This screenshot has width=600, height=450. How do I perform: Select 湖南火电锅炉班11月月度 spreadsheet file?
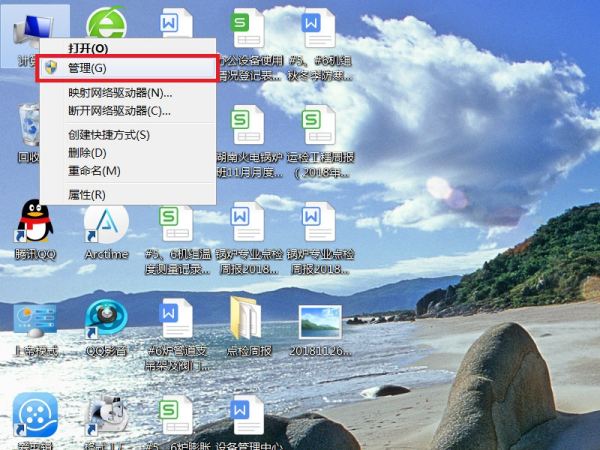[248, 124]
